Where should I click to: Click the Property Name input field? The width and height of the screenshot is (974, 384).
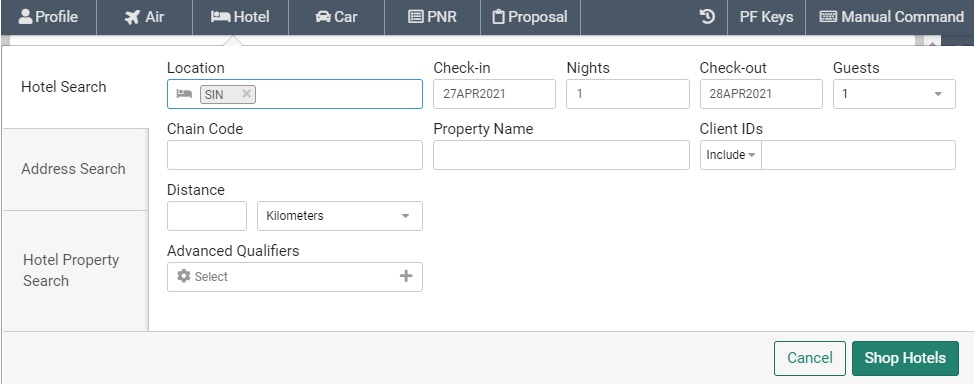561,155
